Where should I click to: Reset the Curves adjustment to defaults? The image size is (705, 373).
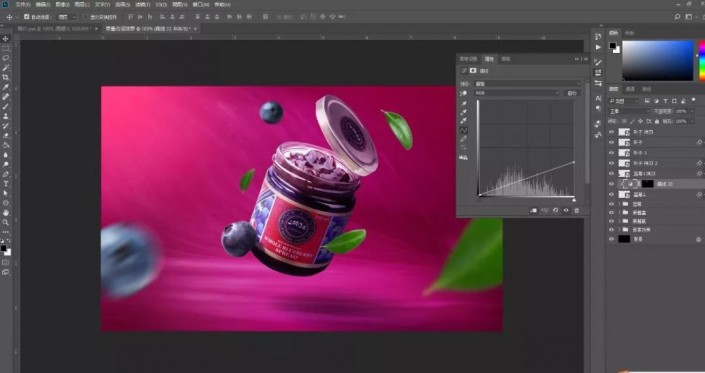555,210
